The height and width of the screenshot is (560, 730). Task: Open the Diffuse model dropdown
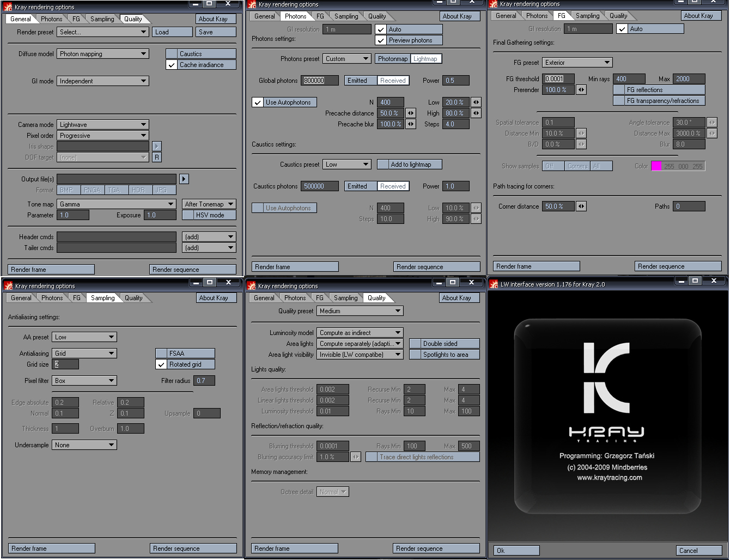click(103, 54)
